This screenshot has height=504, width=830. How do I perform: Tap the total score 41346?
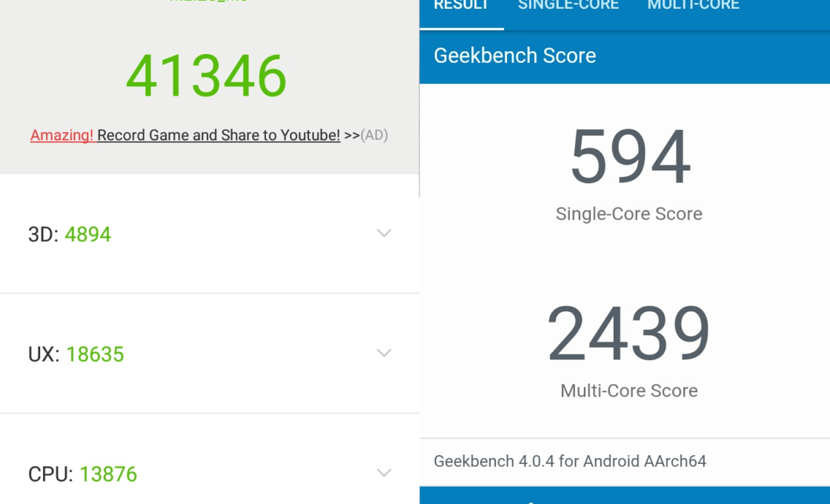pyautogui.click(x=206, y=76)
